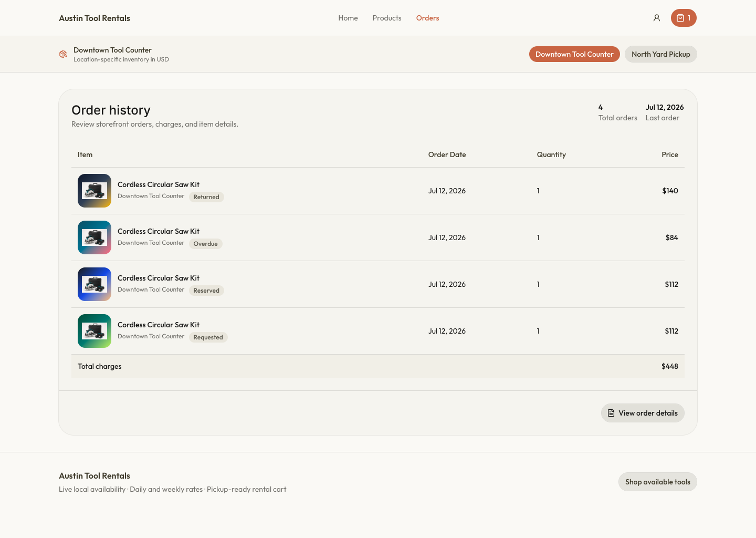
Task: Click the $140 price cell
Action: click(x=670, y=191)
